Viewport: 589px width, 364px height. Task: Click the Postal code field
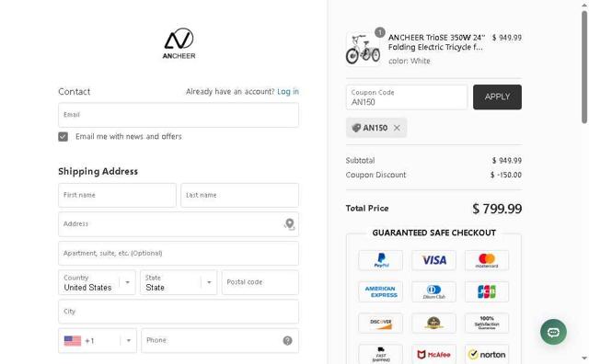click(260, 282)
